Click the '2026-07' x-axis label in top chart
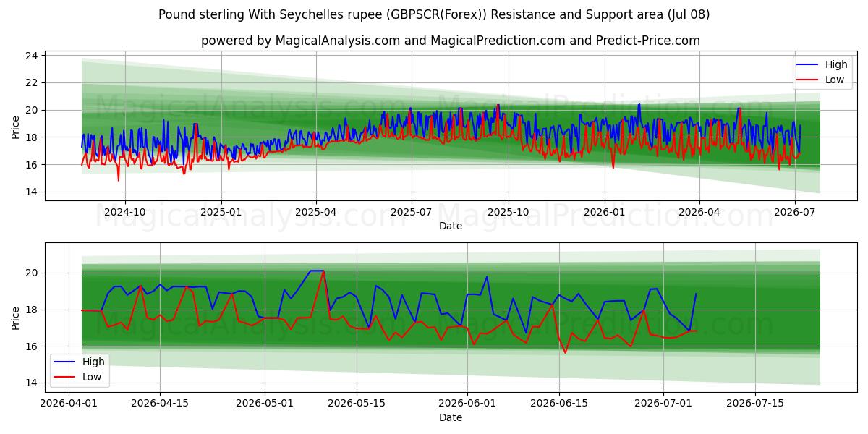The height and width of the screenshot is (434, 868). [x=795, y=213]
